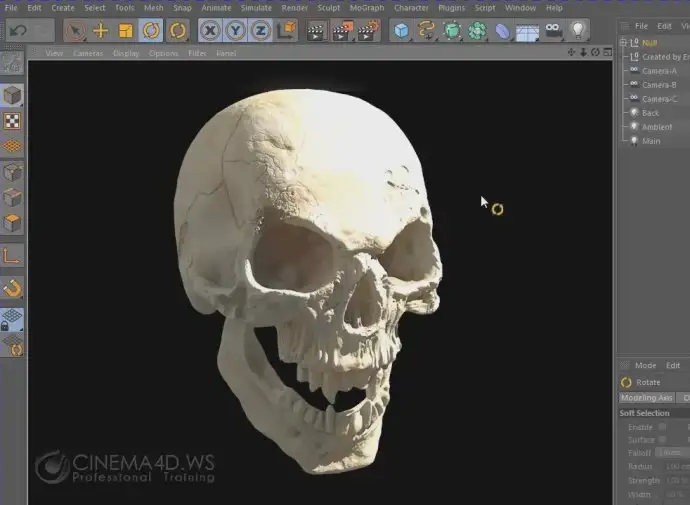Select Camera-C in Object Manager

point(659,99)
